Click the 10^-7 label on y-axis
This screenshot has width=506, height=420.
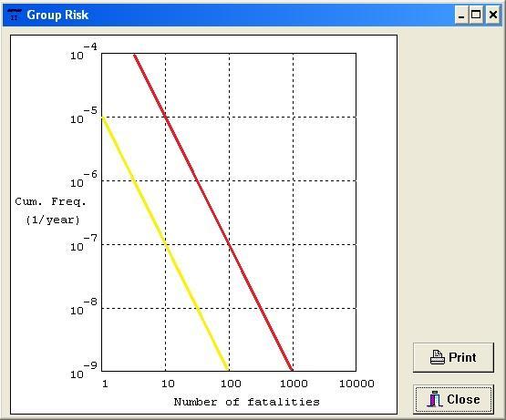point(84,243)
